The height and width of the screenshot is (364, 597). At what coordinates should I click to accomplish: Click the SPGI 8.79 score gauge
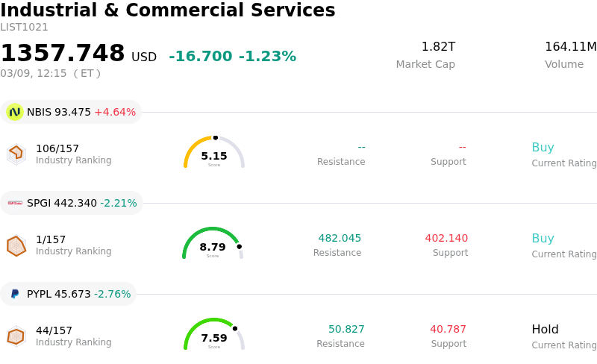213,244
